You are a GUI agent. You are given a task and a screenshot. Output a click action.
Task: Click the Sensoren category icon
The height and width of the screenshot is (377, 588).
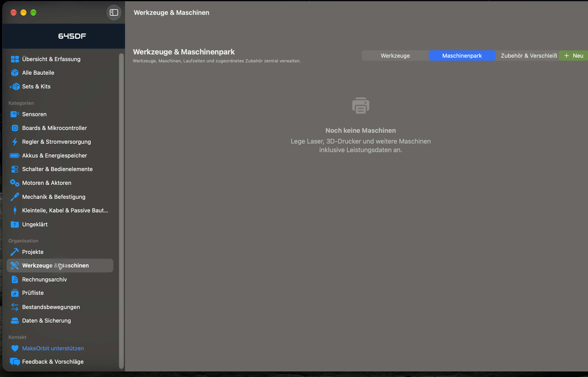tap(15, 114)
